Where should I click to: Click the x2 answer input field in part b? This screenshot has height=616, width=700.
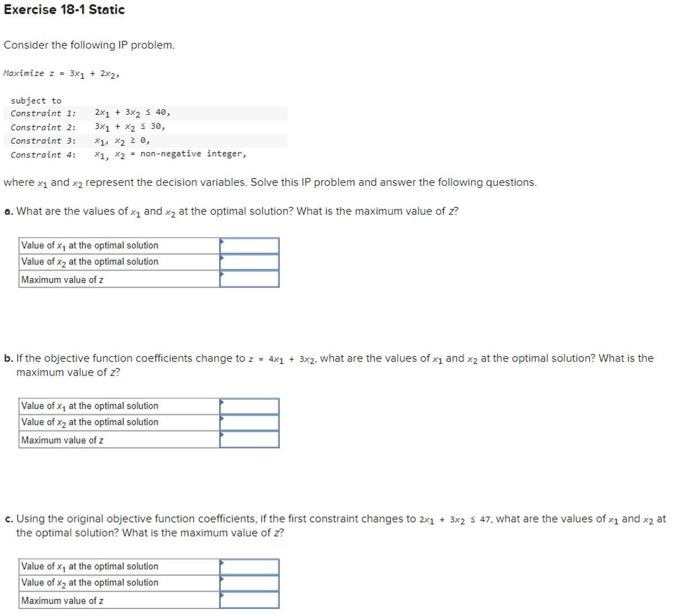250,422
